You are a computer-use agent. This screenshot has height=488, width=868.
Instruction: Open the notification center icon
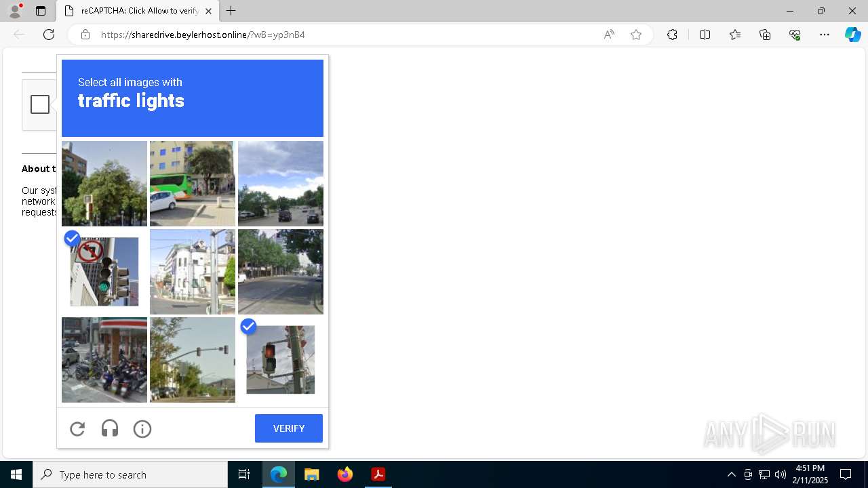pos(846,474)
